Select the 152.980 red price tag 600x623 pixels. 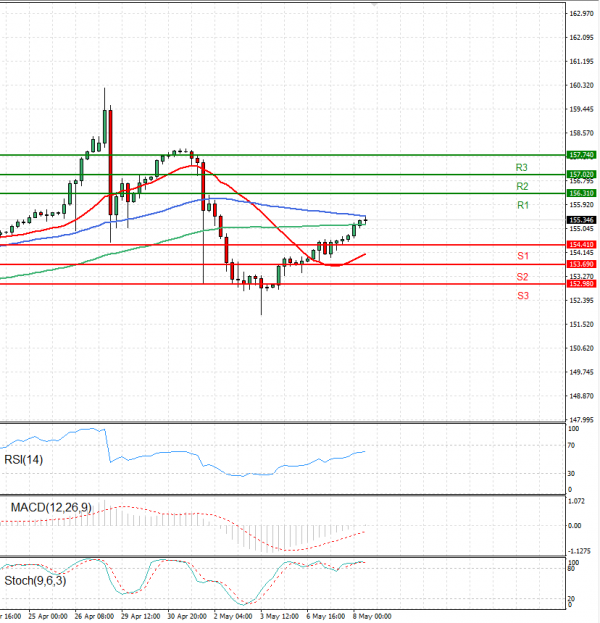point(581,284)
